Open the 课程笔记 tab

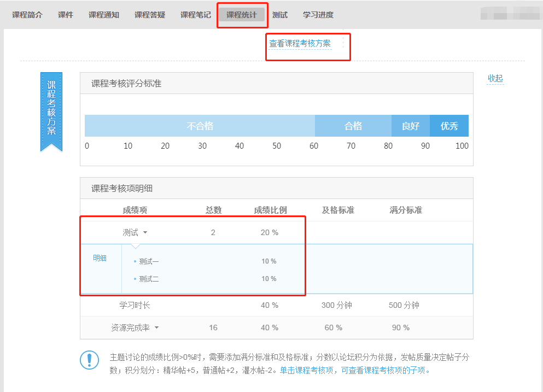[196, 15]
